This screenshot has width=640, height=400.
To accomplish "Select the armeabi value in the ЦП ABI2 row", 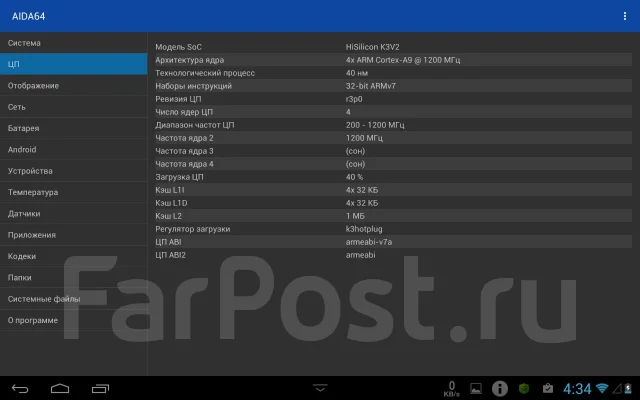I will (x=360, y=255).
